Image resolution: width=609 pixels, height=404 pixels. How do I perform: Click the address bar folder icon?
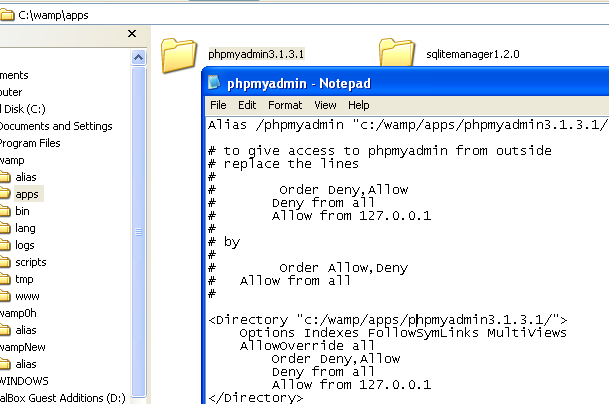[7, 15]
